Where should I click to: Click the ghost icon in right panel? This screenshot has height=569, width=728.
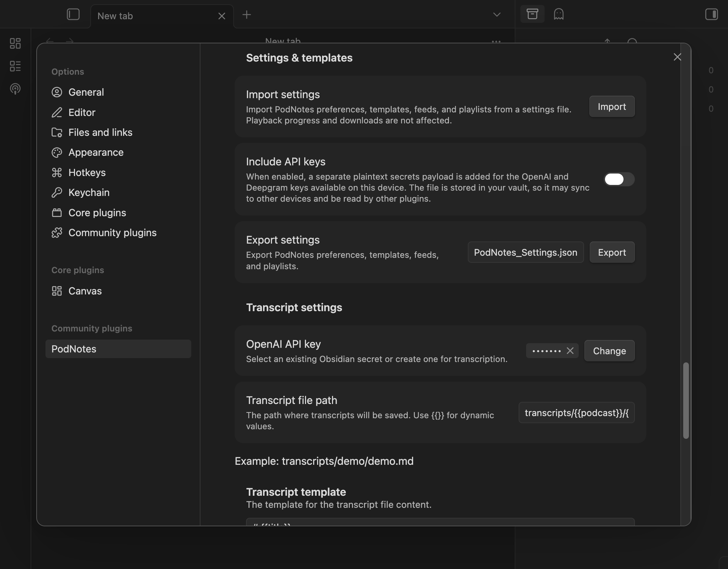click(559, 14)
